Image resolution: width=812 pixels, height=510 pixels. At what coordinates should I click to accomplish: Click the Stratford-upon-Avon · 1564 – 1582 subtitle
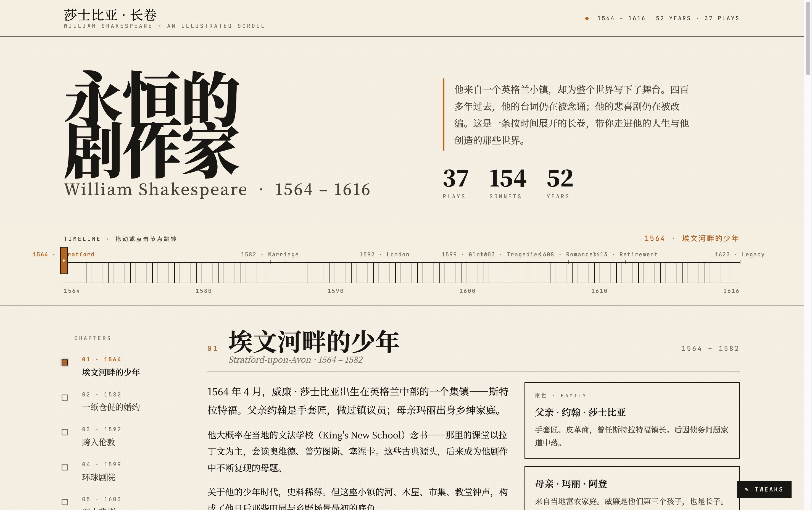point(296,359)
